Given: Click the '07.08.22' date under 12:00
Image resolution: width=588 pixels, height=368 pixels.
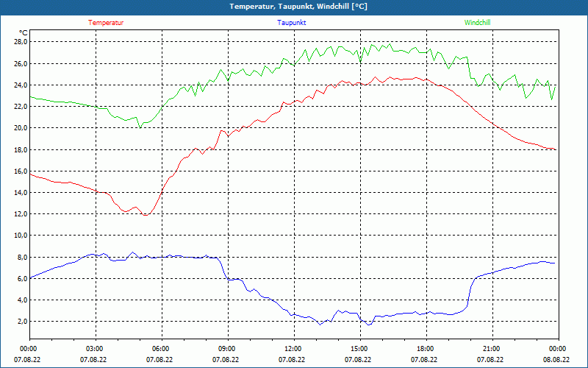Looking at the screenshot, I should coord(292,359).
